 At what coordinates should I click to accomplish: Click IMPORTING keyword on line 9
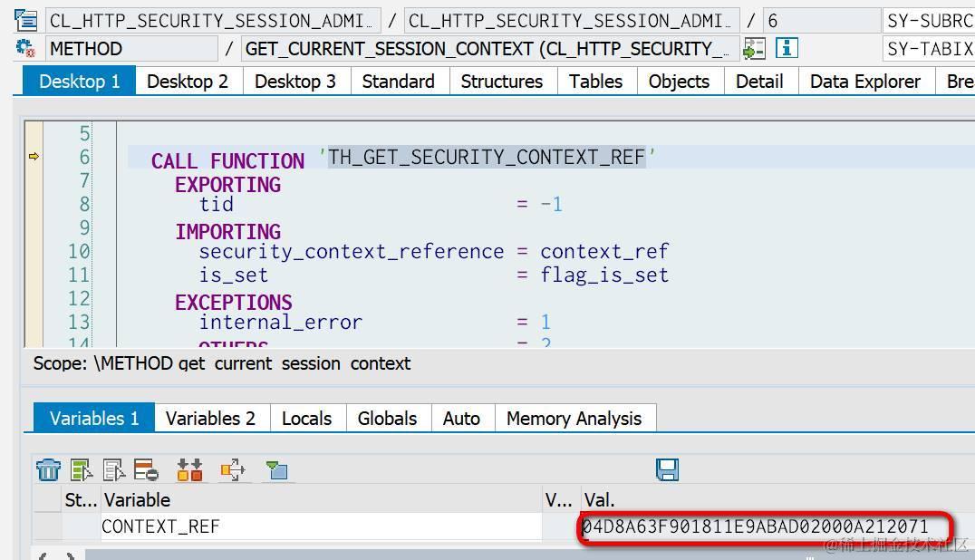point(227,232)
